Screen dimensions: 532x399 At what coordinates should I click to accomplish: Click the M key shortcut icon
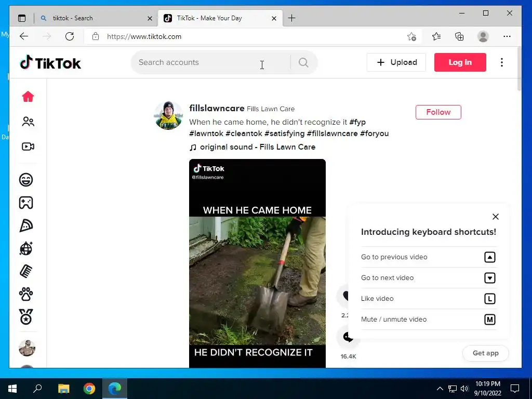click(489, 320)
